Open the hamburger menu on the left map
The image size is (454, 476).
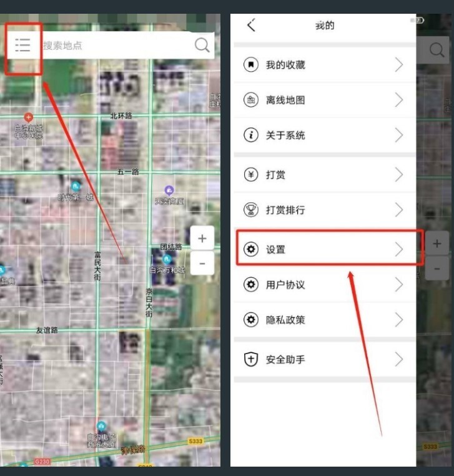coord(22,45)
